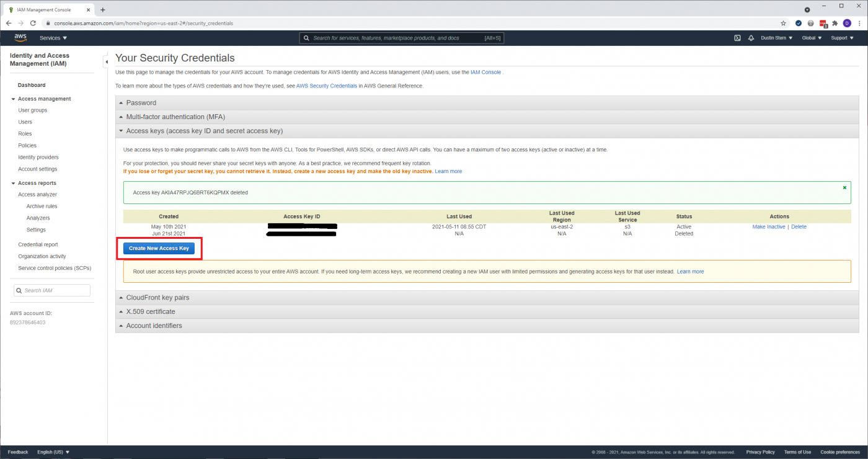Click Create New Access Key button
Screen dimensions: 868x459
[x=159, y=248]
